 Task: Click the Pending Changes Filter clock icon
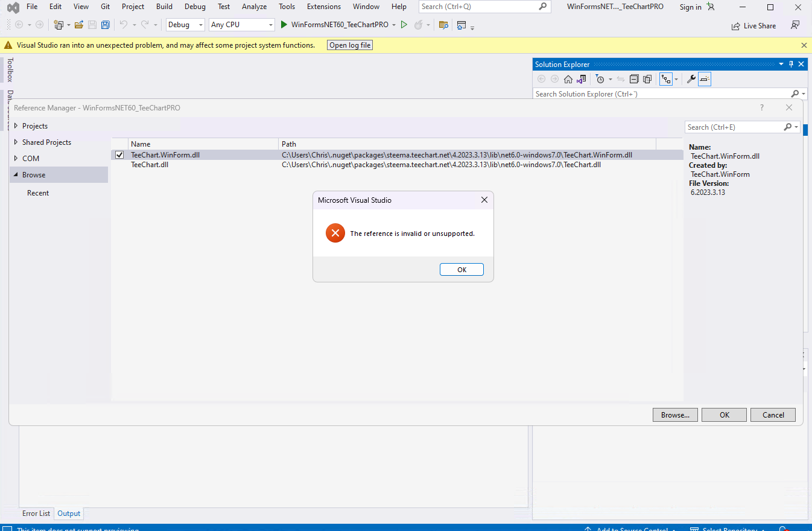click(600, 79)
